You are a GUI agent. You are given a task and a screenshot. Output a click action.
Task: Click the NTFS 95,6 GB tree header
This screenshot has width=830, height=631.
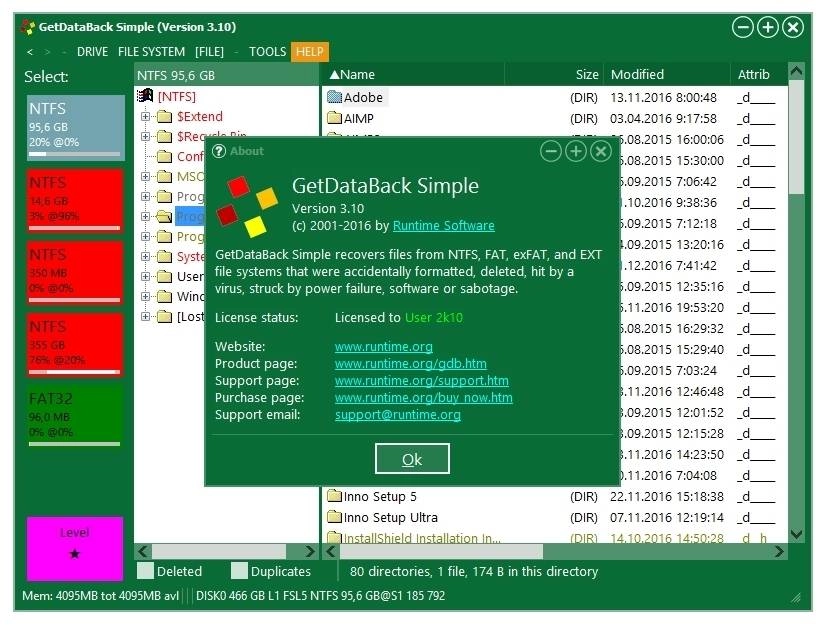(227, 75)
